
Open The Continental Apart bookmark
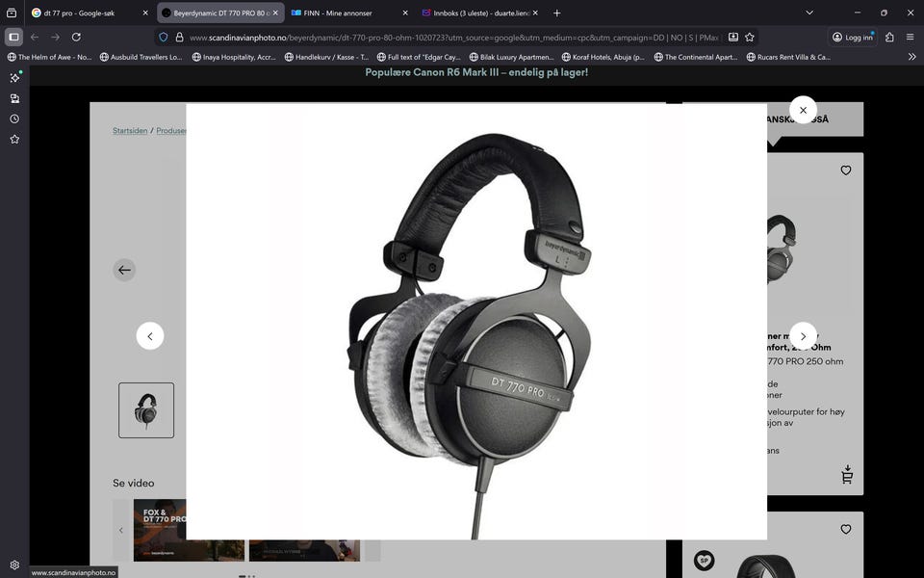(696, 57)
